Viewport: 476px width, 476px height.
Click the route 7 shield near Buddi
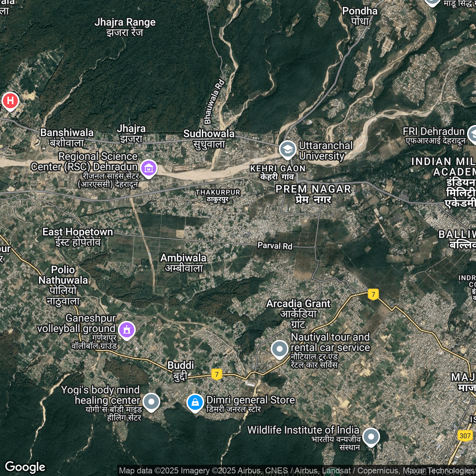pos(217,374)
